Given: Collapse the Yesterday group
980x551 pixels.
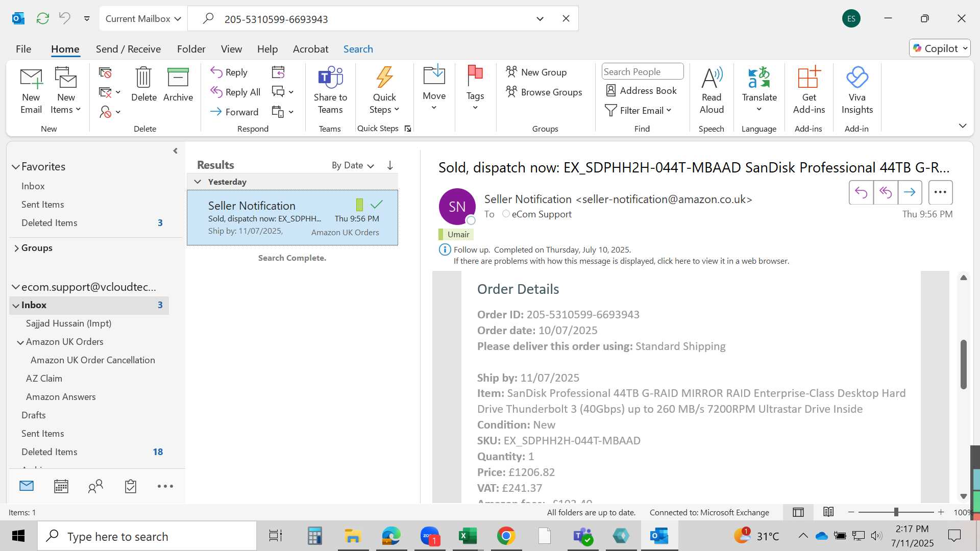Looking at the screenshot, I should click(x=198, y=182).
